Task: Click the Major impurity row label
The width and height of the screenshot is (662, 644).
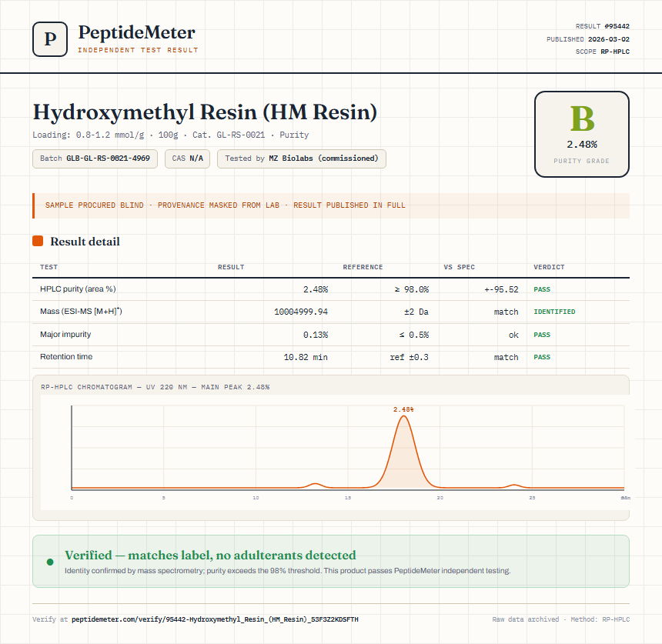Action: pyautogui.click(x=65, y=334)
